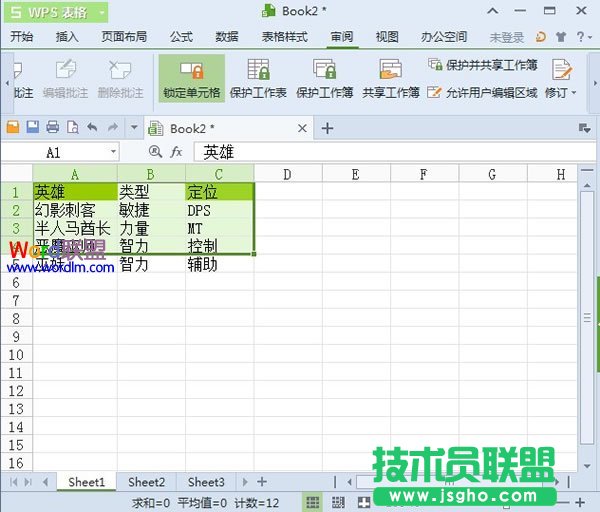The image size is (600, 512).
Task: Click the Undo arrow icon
Action: coord(92,127)
